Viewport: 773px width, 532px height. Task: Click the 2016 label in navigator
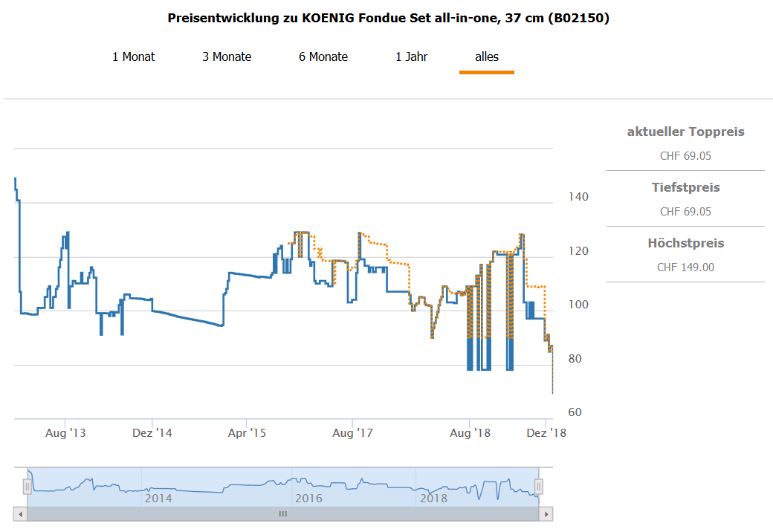coord(308,499)
